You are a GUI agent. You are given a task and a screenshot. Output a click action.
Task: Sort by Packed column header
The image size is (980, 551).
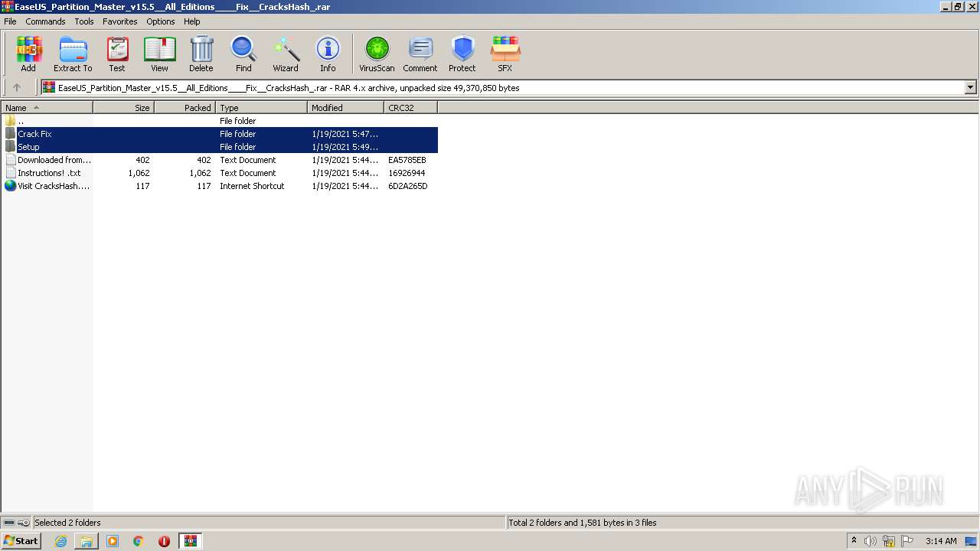(185, 108)
